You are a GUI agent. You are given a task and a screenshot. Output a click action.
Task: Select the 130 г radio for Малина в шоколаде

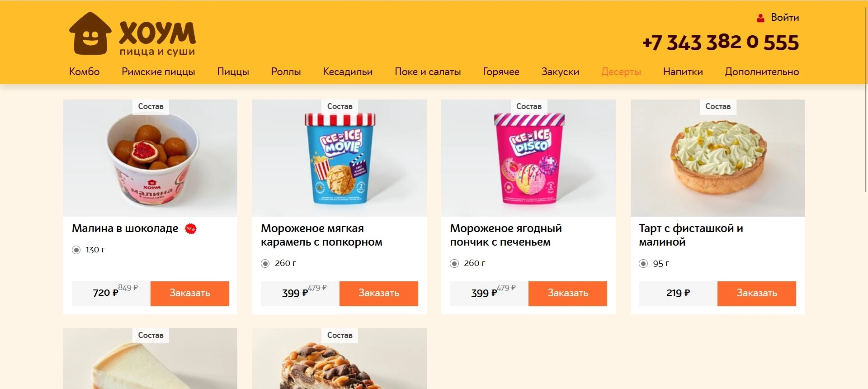pos(76,250)
